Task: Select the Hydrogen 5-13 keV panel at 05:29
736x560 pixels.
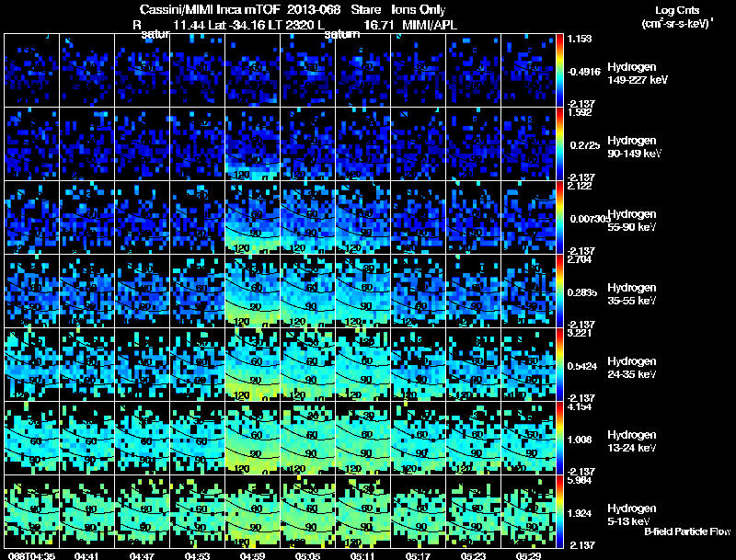Action: (x=528, y=511)
